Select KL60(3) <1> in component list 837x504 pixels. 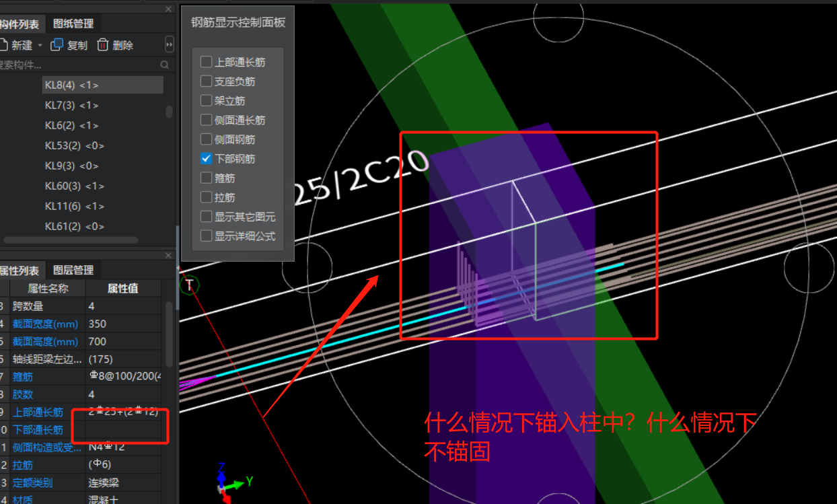click(x=75, y=186)
